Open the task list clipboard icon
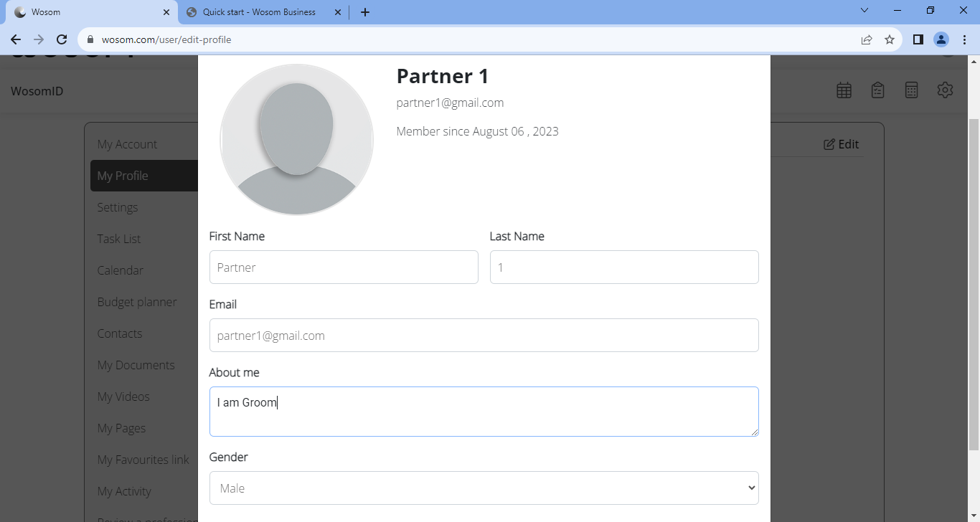The image size is (980, 522). pos(877,90)
